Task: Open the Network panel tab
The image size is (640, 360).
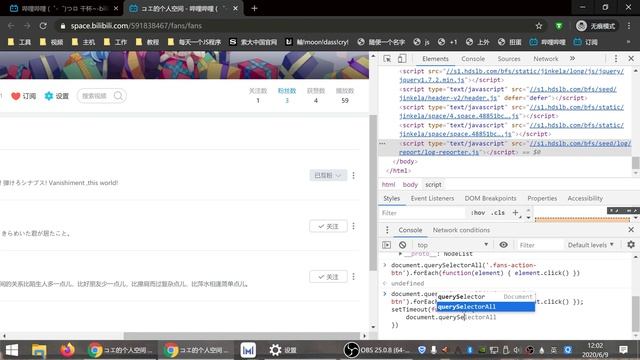Action: pos(546,59)
